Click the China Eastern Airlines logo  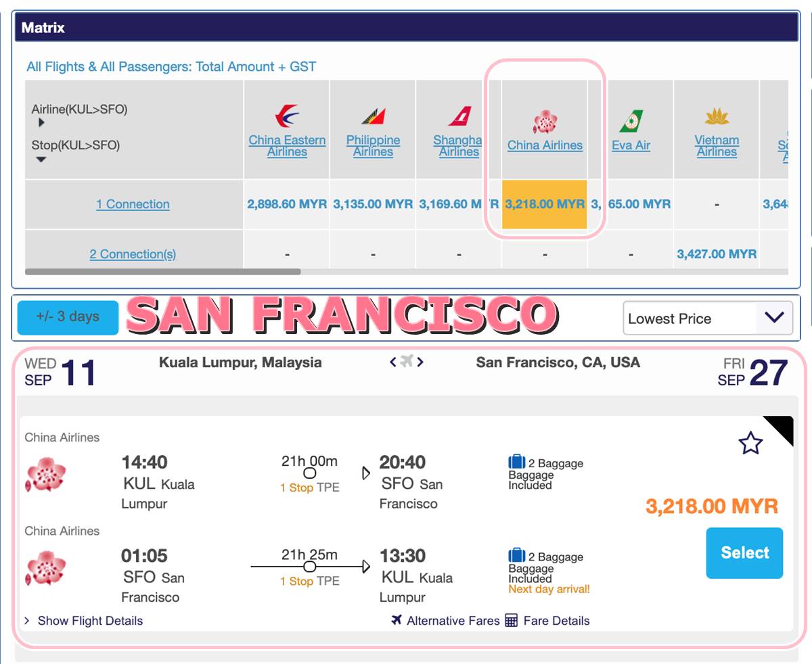point(287,116)
